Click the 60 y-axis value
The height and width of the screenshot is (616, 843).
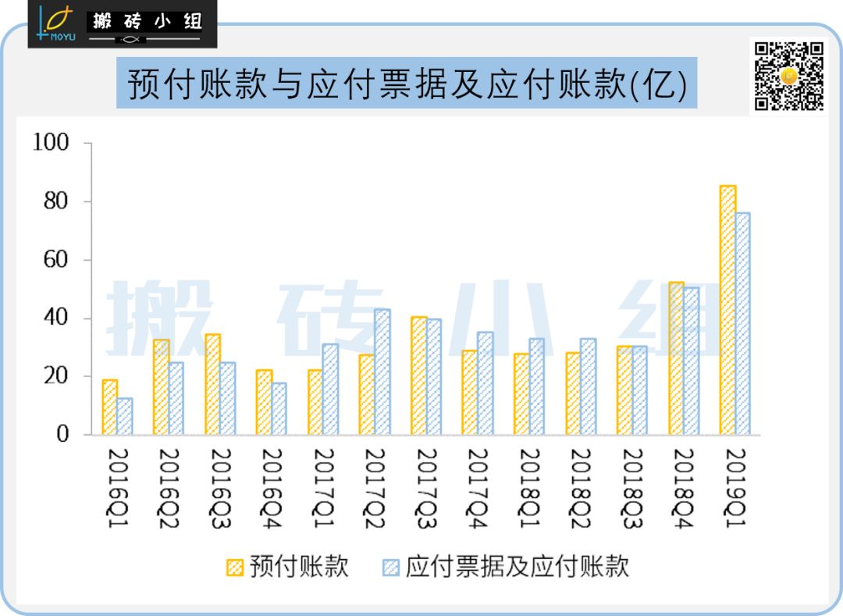[x=56, y=260]
